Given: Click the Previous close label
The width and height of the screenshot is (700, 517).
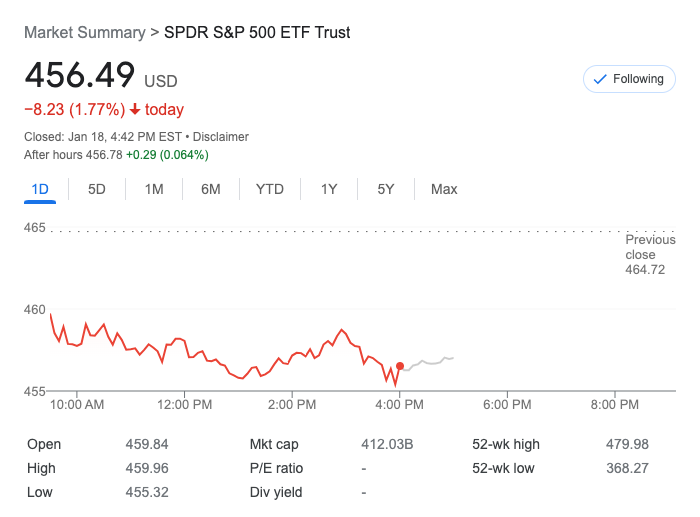Looking at the screenshot, I should click(649, 247).
